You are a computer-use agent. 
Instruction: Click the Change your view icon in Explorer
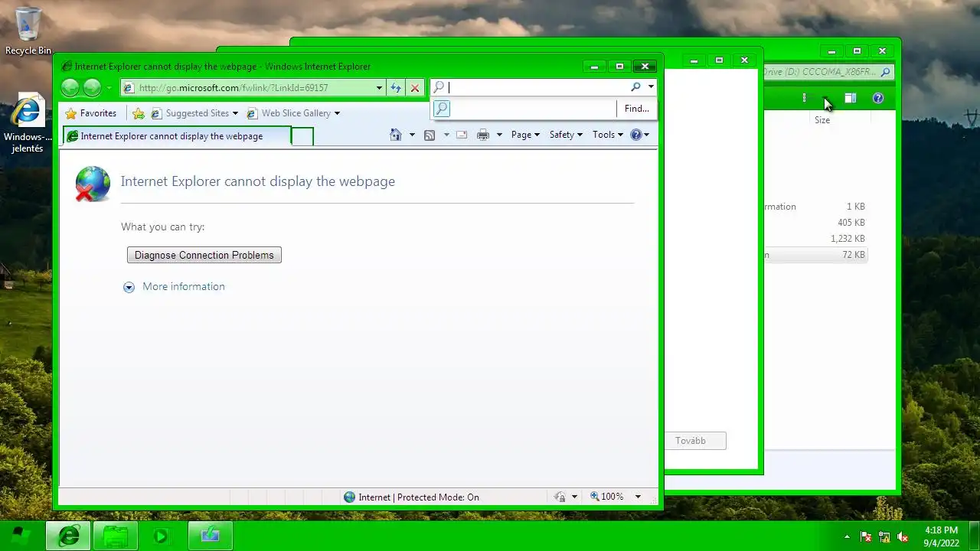(804, 98)
